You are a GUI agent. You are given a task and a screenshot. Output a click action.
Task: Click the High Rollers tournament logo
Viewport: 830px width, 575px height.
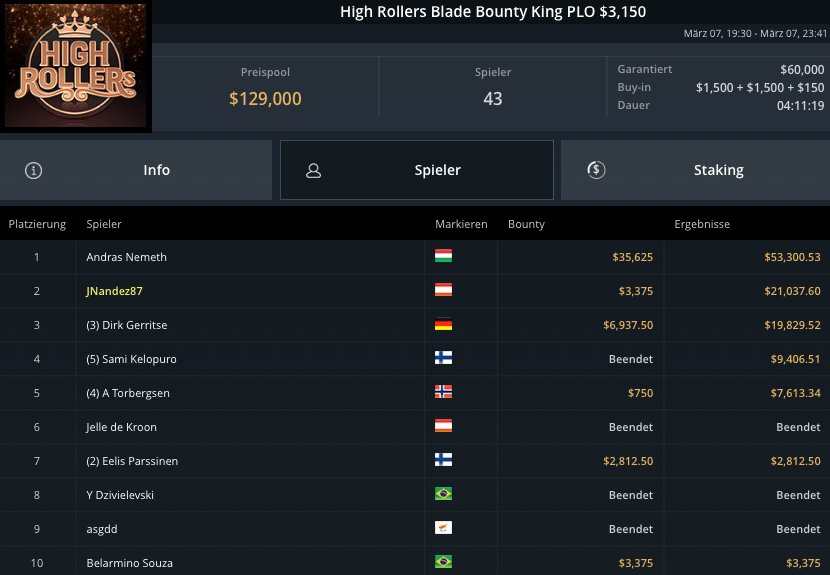[76, 66]
